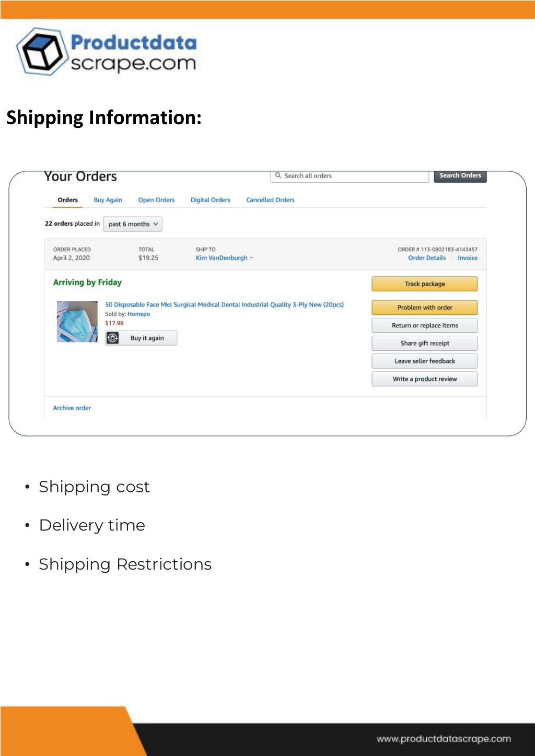Viewport: 535px width, 756px height.
Task: Click the Problem with order button
Action: [x=425, y=308]
